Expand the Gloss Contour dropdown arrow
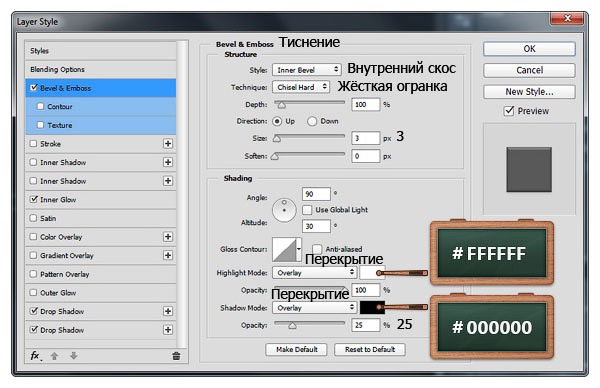600x388 pixels. point(299,249)
